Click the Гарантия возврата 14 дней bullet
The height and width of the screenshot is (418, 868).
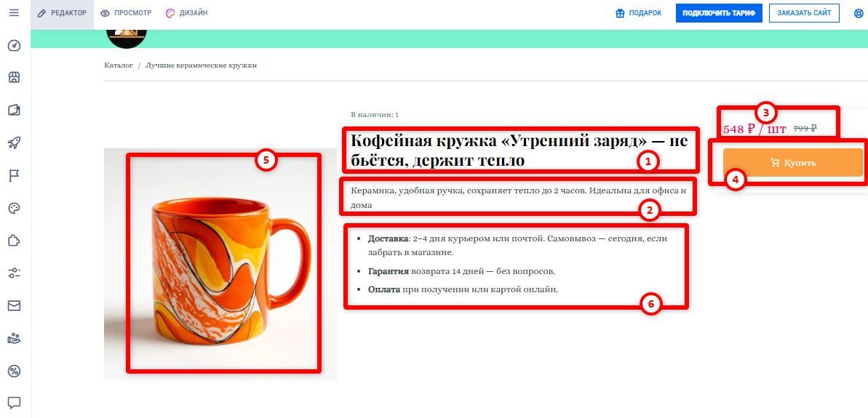click(x=461, y=271)
